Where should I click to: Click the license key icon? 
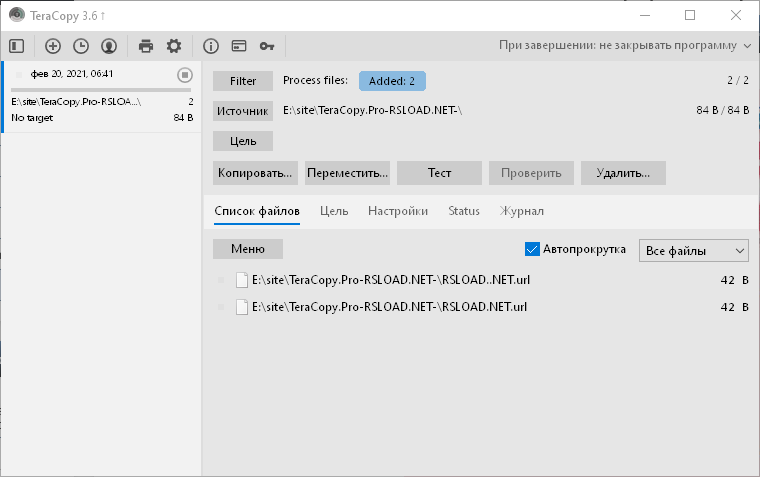(267, 46)
